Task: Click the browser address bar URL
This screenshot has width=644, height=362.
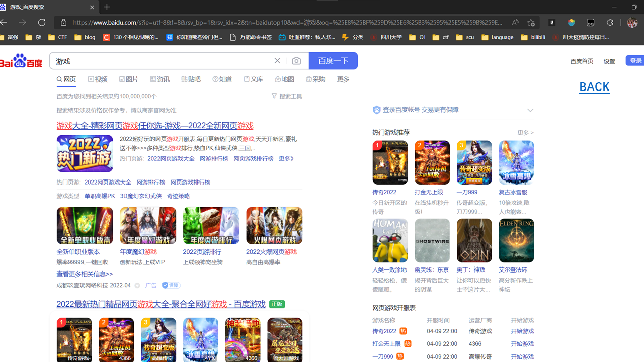Action: [x=287, y=22]
